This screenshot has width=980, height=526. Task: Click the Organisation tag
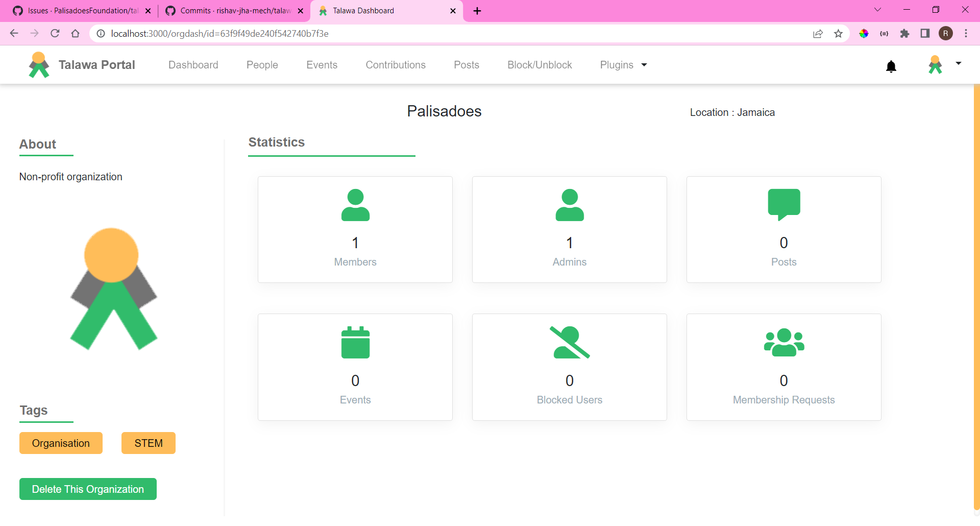pos(61,443)
